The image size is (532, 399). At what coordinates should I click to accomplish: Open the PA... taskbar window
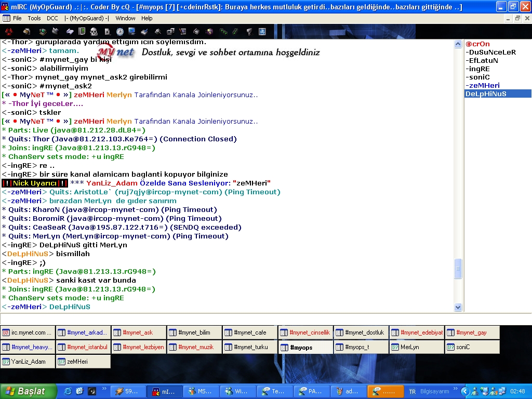coord(312,391)
